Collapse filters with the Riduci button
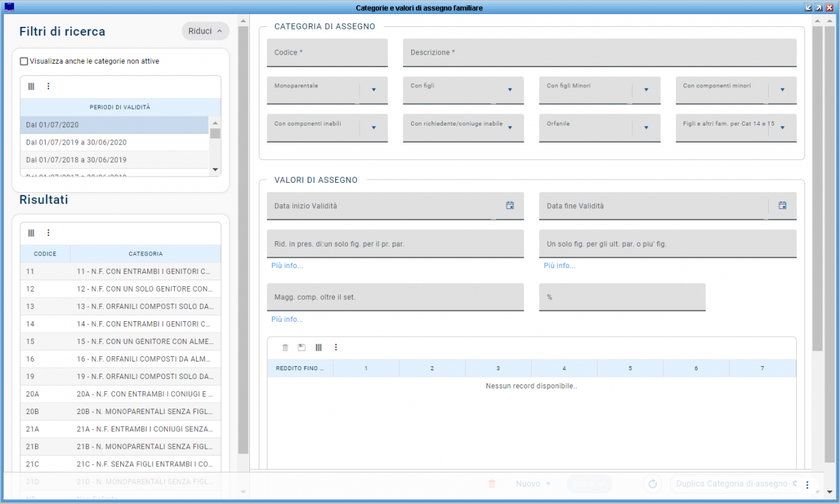Viewport: 840px width, 504px height. click(x=206, y=31)
